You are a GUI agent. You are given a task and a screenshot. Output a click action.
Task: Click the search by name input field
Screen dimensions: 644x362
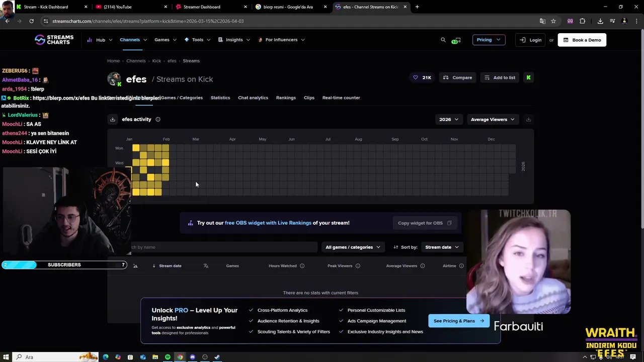(x=224, y=247)
